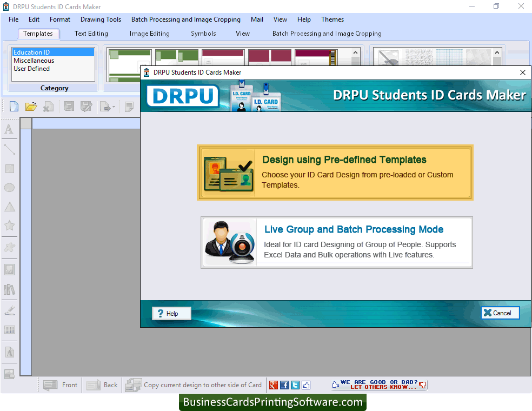
Task: Create a new document from toolbar
Action: coord(14,107)
